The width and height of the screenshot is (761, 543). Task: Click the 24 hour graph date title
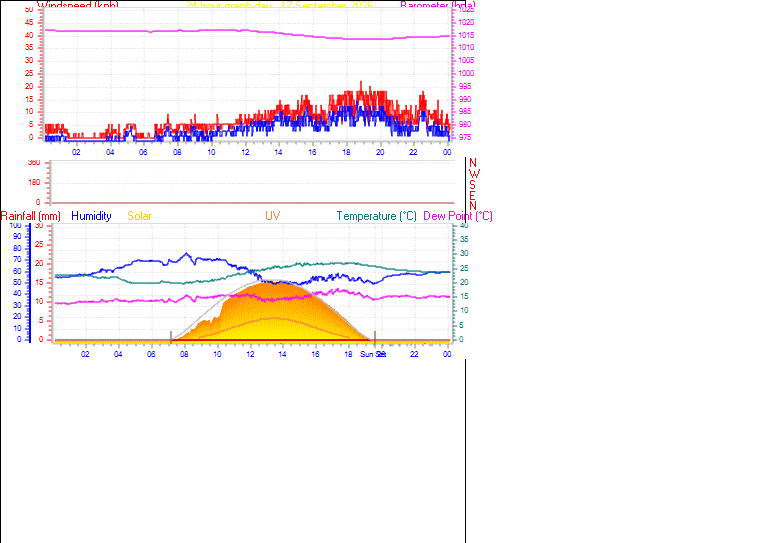point(280,5)
